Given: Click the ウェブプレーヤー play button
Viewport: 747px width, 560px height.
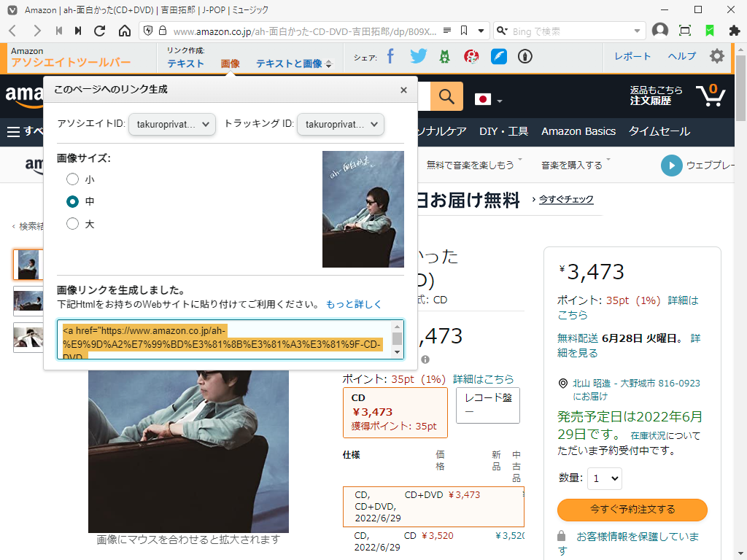Looking at the screenshot, I should [671, 166].
